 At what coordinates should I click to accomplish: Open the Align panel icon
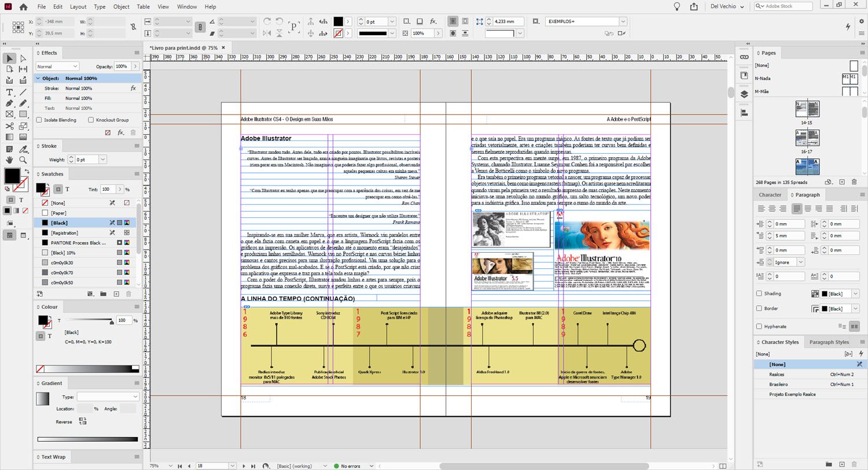click(744, 113)
